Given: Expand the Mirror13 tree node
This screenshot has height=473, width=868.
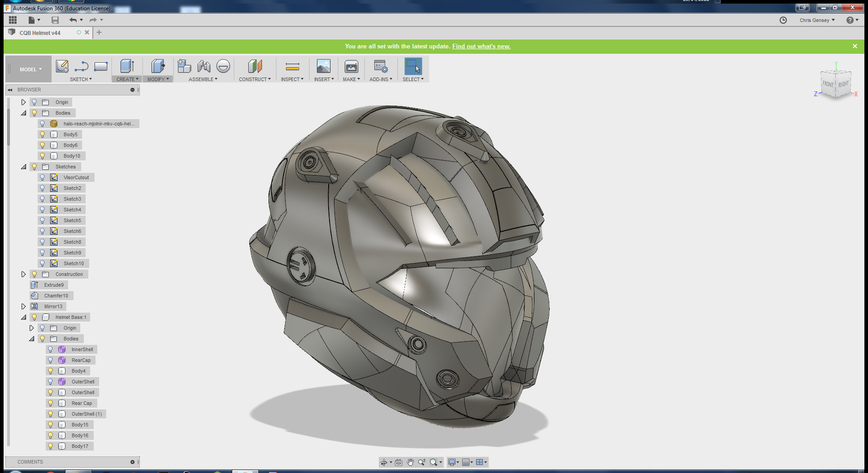Looking at the screenshot, I should tap(23, 306).
